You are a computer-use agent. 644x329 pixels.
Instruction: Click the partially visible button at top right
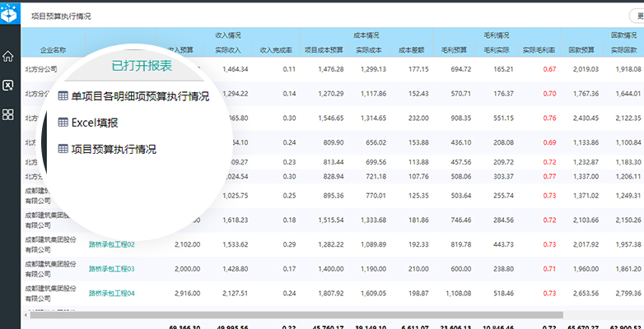(x=637, y=16)
